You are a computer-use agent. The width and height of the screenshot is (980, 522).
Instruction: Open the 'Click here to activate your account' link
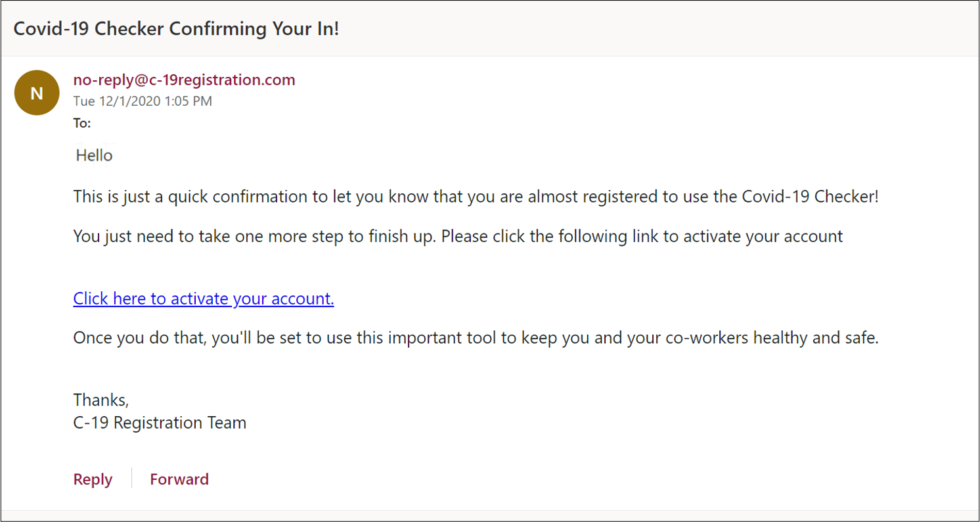(x=204, y=299)
